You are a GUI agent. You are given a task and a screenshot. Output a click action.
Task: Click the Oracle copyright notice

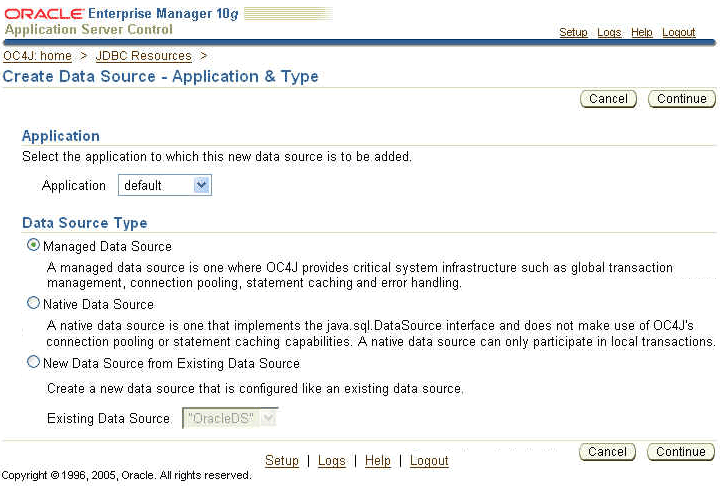tap(126, 475)
